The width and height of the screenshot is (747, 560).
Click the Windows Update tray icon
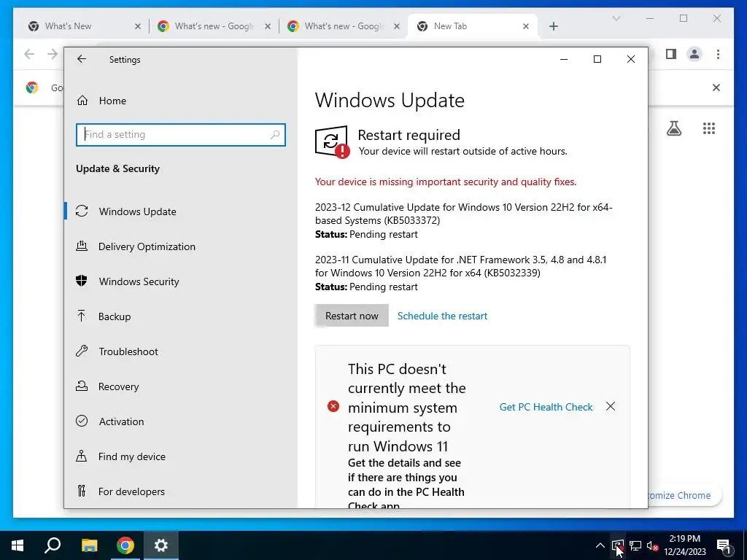(617, 545)
